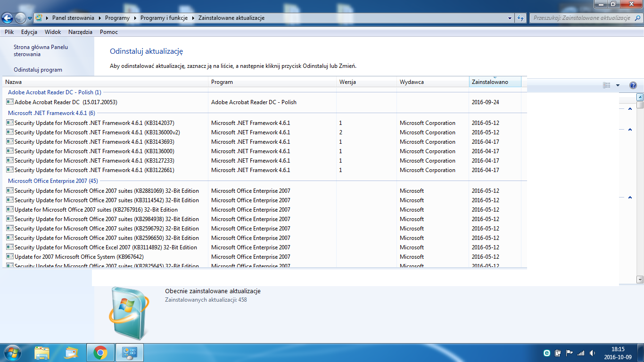Open the recent pages dropdown beside Forward button
This screenshot has width=644, height=362.
[x=30, y=18]
